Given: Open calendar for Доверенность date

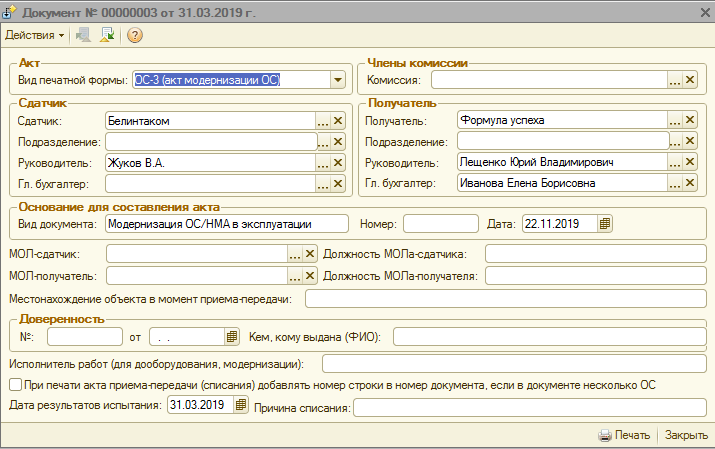Looking at the screenshot, I should tap(232, 336).
